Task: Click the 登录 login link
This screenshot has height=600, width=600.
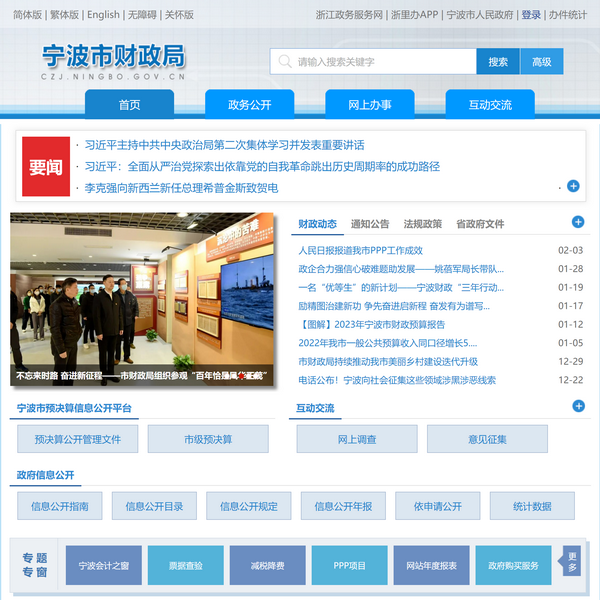Action: (x=531, y=15)
